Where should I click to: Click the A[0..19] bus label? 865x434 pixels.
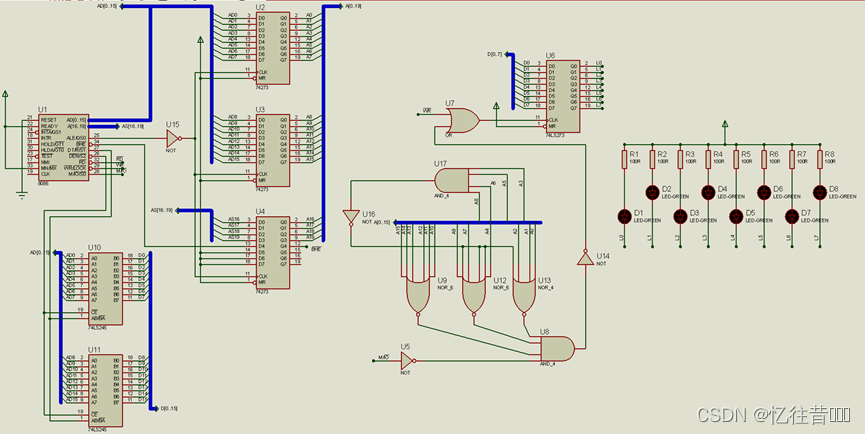pyautogui.click(x=354, y=6)
